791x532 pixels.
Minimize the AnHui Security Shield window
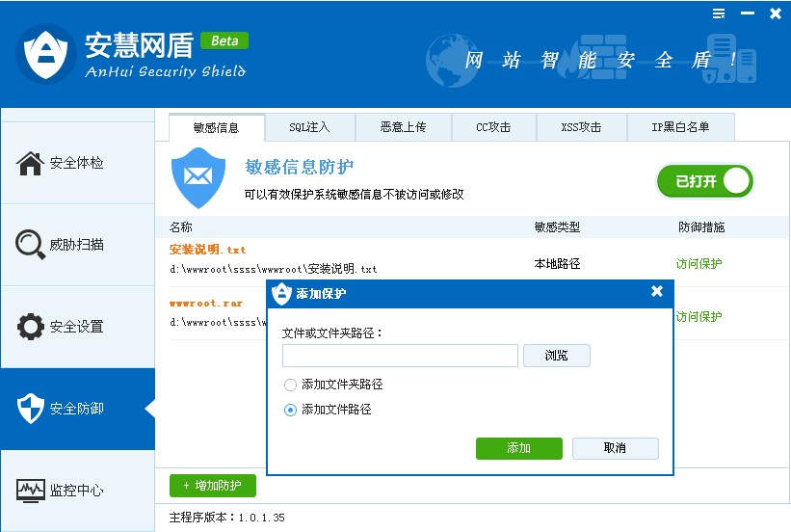click(747, 13)
